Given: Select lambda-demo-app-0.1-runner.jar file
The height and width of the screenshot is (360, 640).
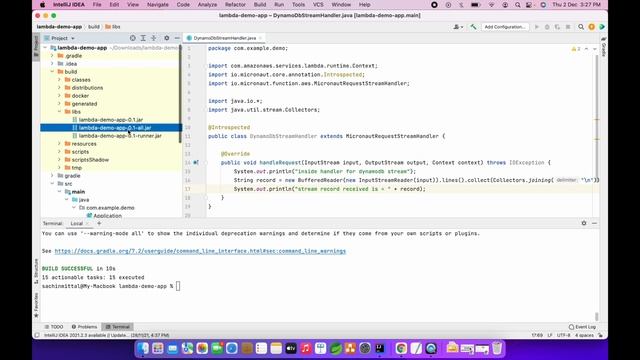Looking at the screenshot, I should click(120, 136).
